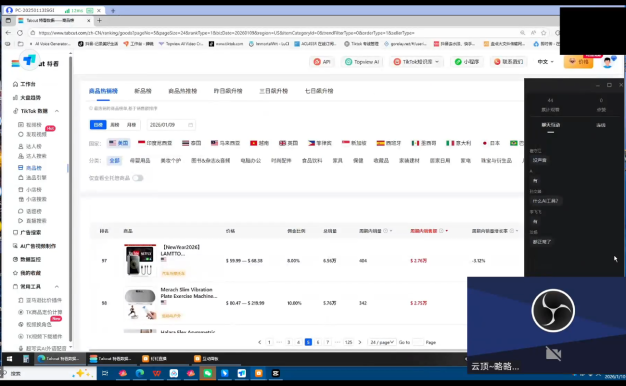Open WeChat from the Windows taskbar
The height and width of the screenshot is (386, 626).
tap(207, 373)
